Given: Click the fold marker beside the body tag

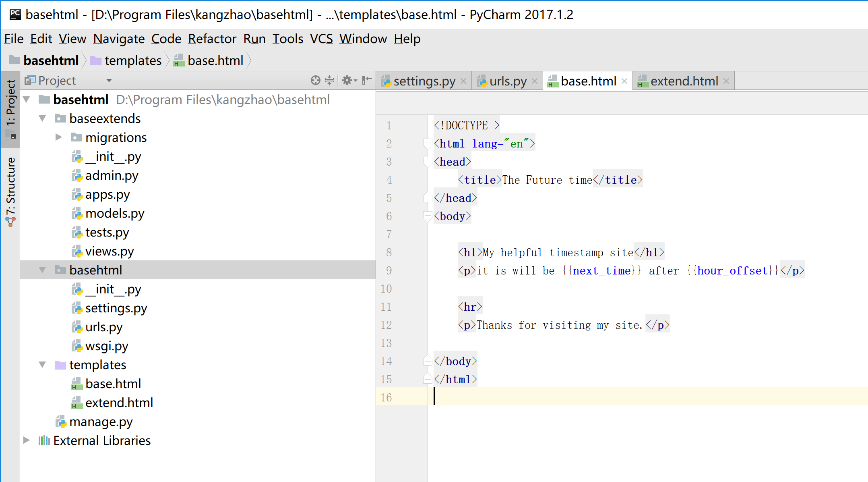Looking at the screenshot, I should pos(427,216).
